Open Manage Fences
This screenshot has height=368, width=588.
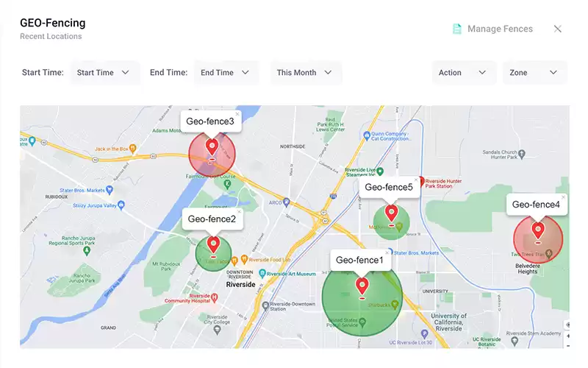(x=500, y=29)
